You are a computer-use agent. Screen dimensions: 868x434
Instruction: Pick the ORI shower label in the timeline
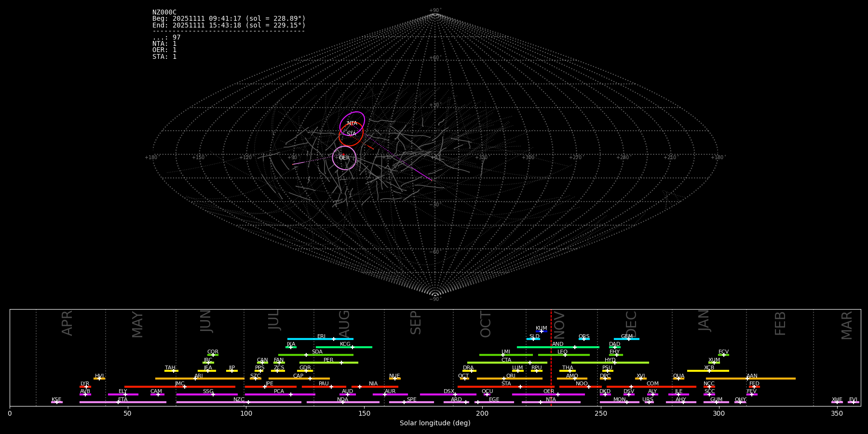tap(511, 376)
